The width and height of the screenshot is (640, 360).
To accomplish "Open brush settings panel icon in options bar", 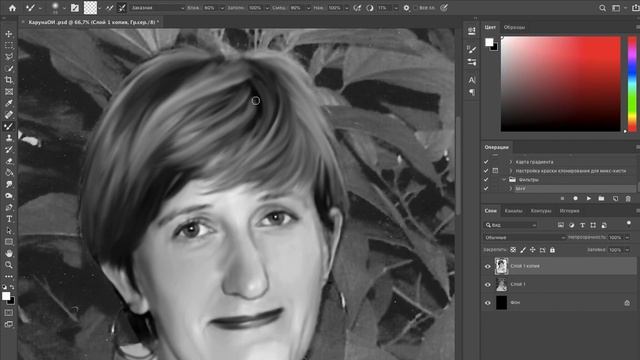I will tap(75, 8).
